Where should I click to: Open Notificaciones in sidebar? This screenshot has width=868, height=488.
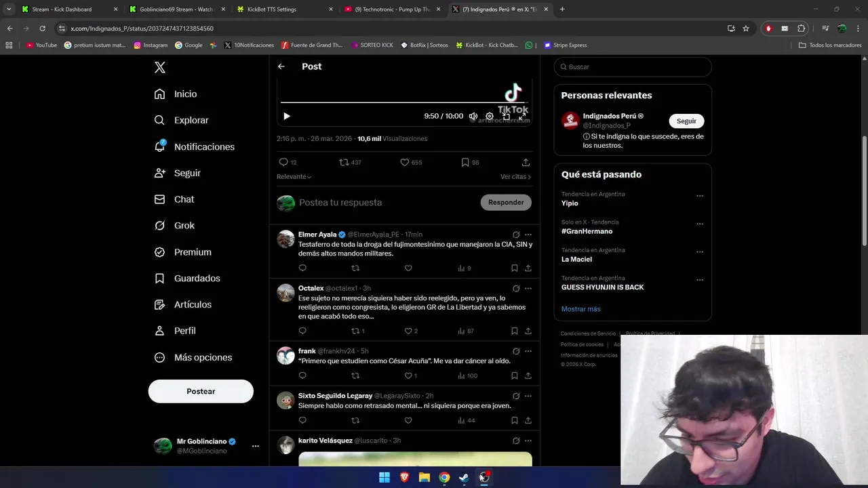(195, 146)
